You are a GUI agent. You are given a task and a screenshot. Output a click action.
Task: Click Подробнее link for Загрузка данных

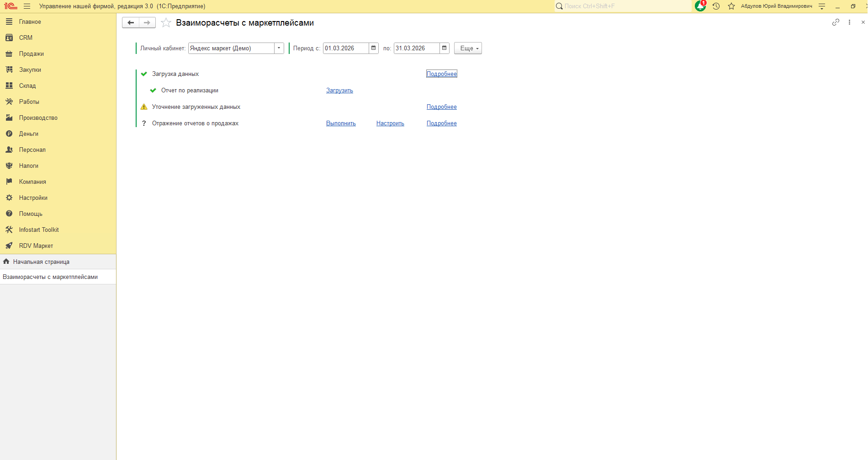(x=442, y=74)
